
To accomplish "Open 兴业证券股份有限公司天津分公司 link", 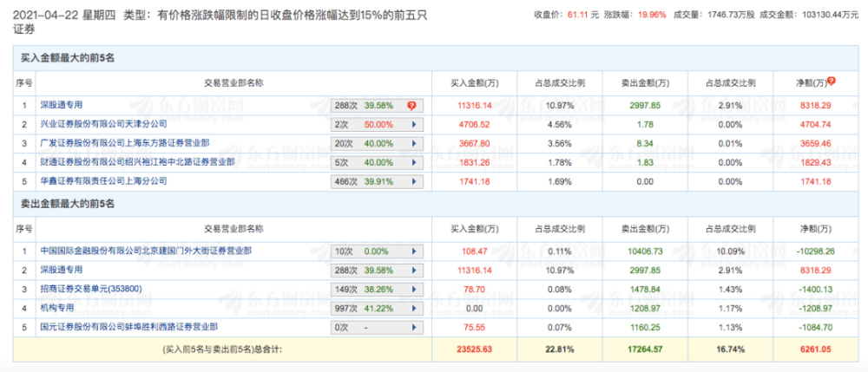I will tap(104, 124).
